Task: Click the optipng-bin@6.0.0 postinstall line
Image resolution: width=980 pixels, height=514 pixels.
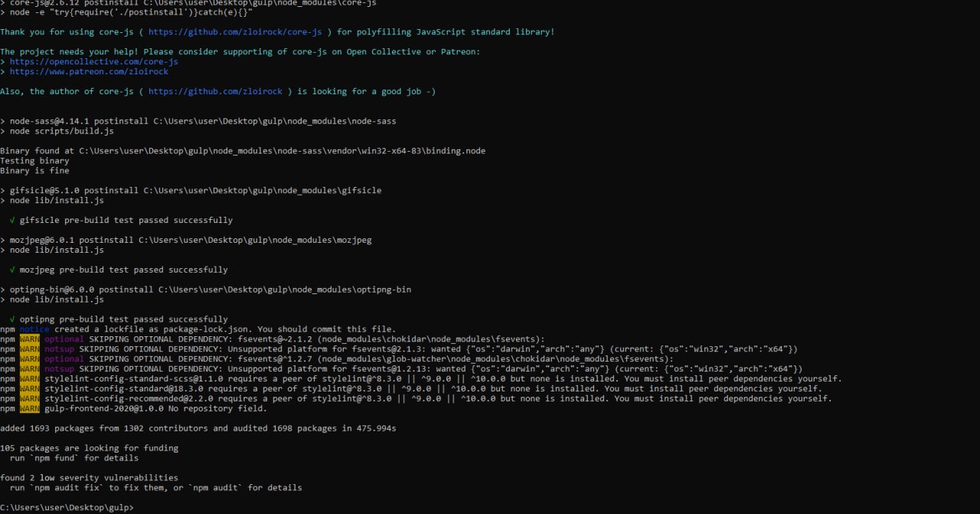Action: [205, 290]
